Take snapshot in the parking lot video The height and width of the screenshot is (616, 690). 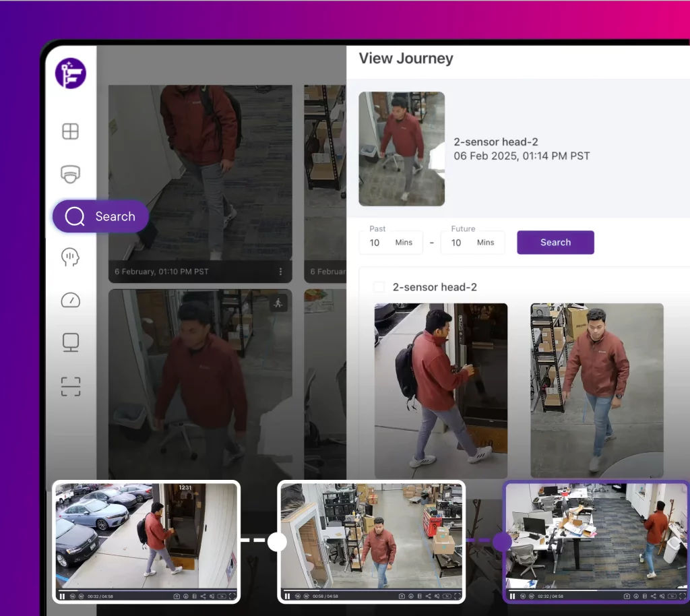coord(177,596)
